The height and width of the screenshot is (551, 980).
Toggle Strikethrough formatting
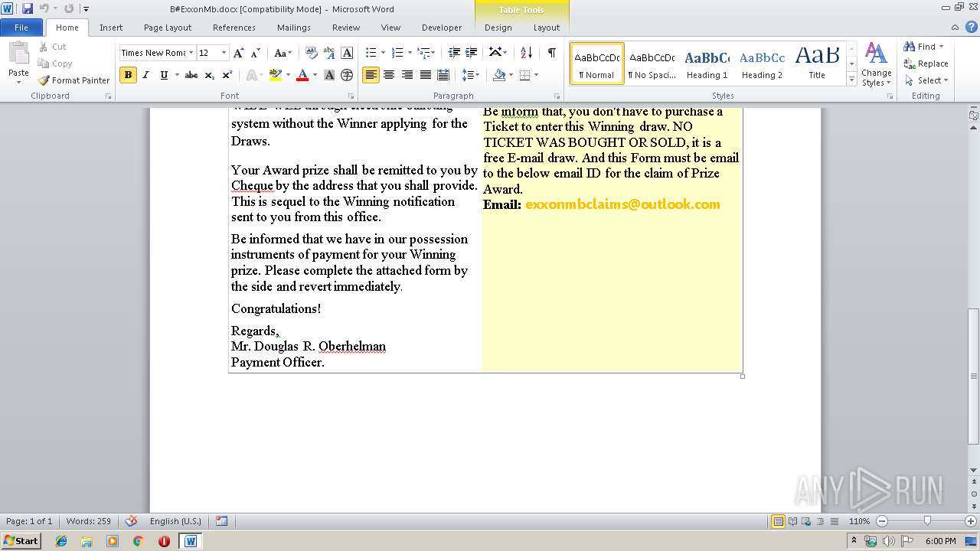tap(191, 75)
